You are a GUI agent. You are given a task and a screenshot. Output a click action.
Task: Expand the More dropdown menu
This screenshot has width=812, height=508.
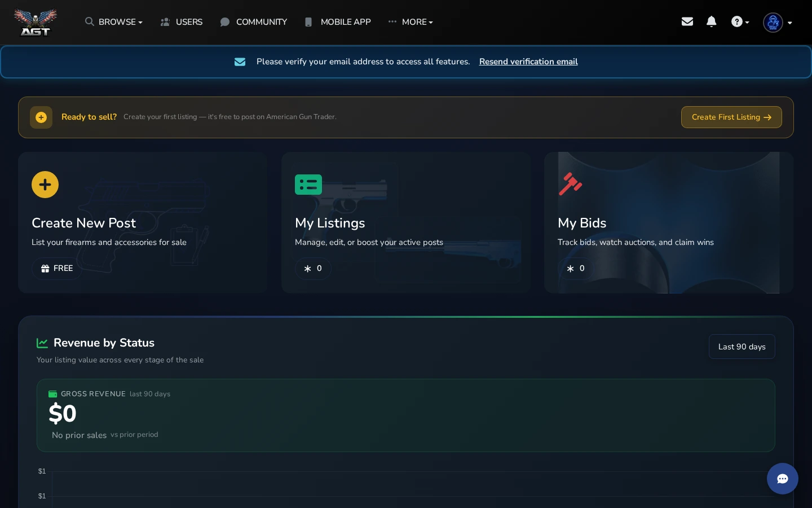click(411, 22)
